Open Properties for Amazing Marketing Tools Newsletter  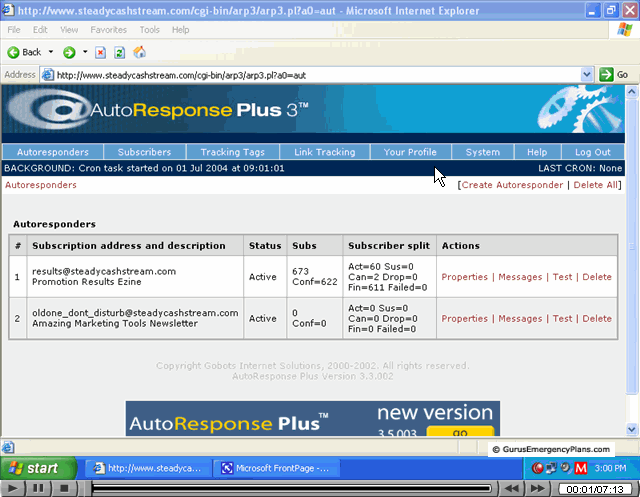point(464,318)
